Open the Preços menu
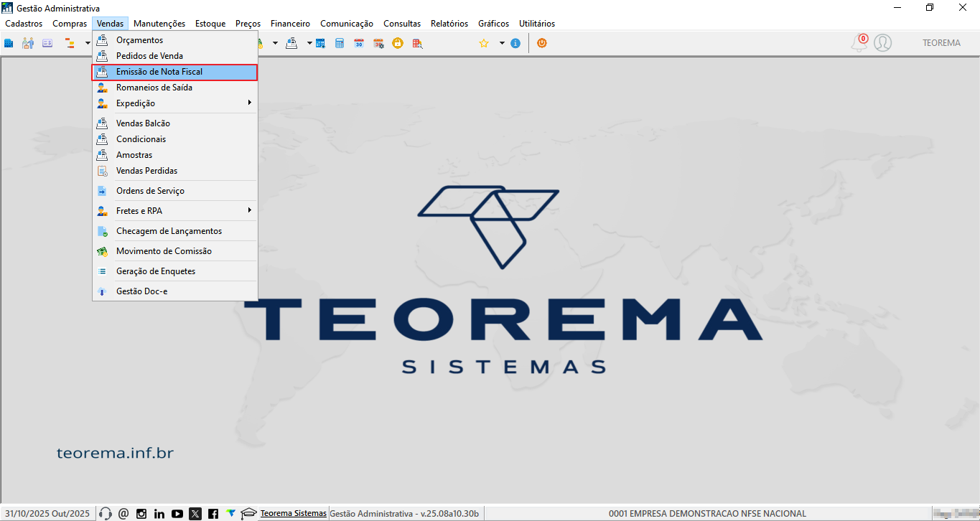 pos(248,24)
